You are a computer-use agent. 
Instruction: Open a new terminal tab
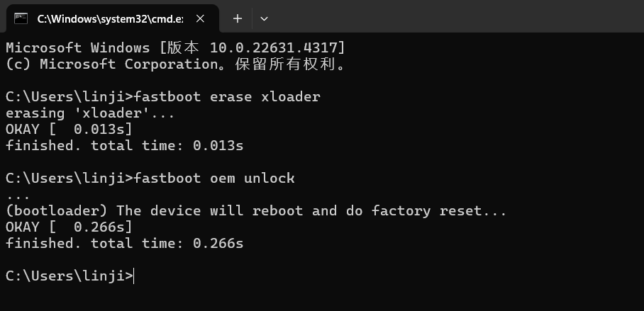click(238, 18)
